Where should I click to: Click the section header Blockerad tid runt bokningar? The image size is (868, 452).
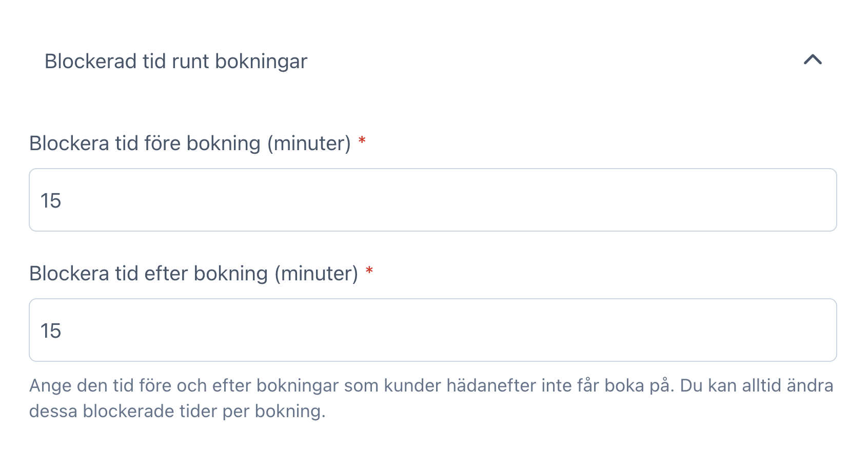tap(175, 61)
